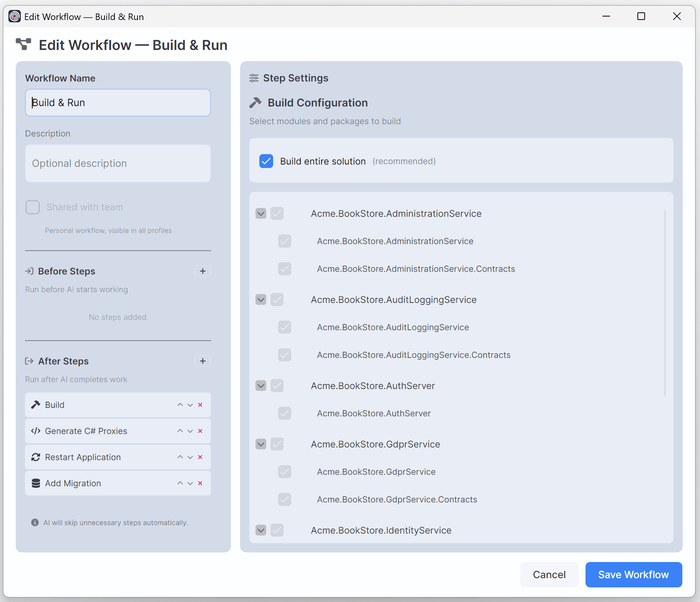
Task: Move Build step down
Action: pos(190,405)
